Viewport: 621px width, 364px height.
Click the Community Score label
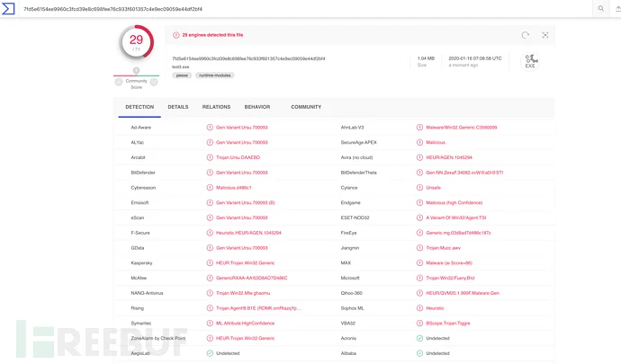tap(136, 84)
